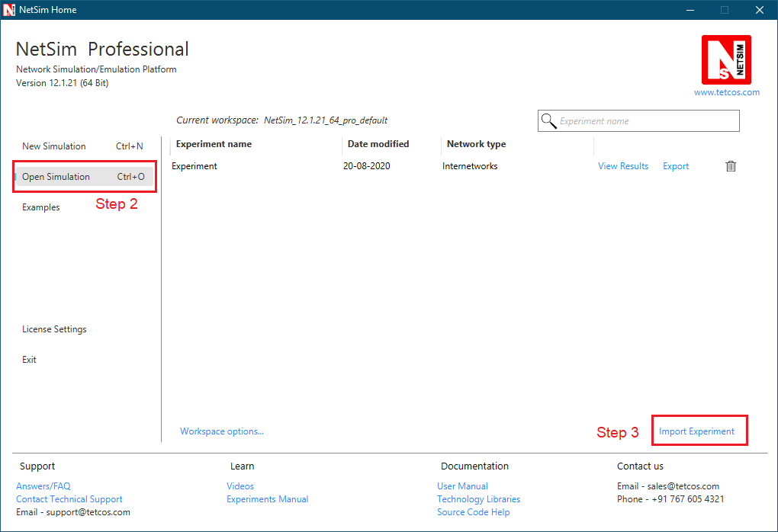The height and width of the screenshot is (532, 778).
Task: Click the workspace name NetSim_12.1.21_64_pro_default
Action: click(x=326, y=120)
